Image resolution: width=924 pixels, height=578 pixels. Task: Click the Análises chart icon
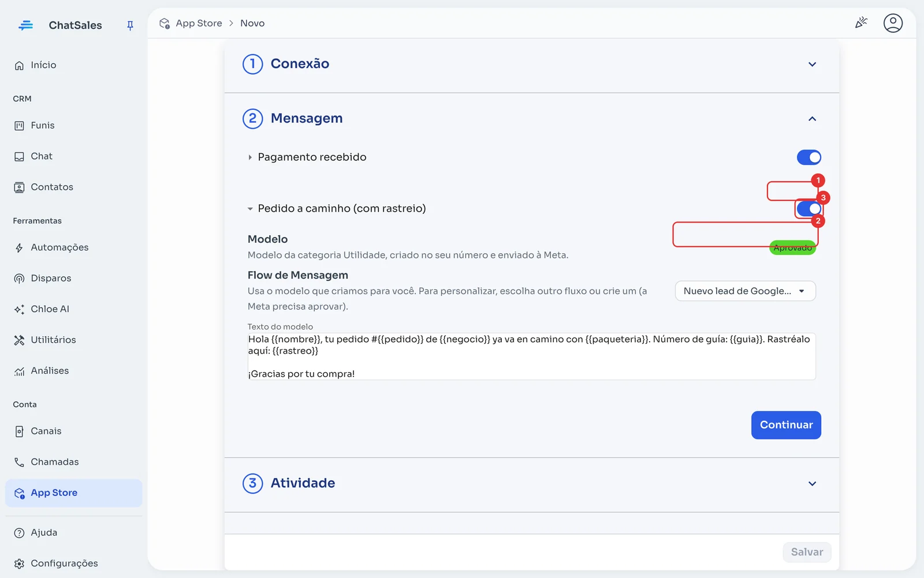[19, 371]
